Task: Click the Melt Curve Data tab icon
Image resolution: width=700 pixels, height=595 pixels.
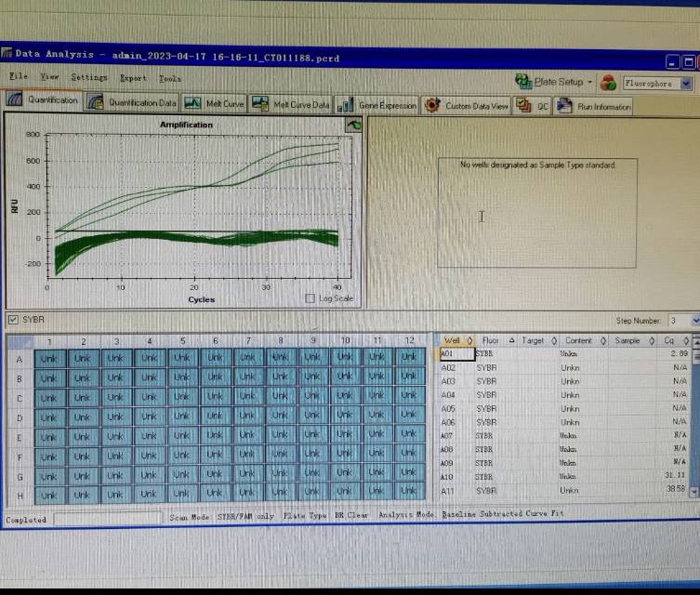Action: [x=259, y=104]
